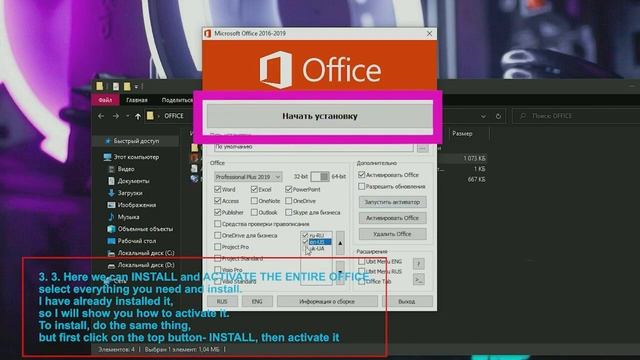Switch the installer interface to RUS

pyautogui.click(x=222, y=302)
